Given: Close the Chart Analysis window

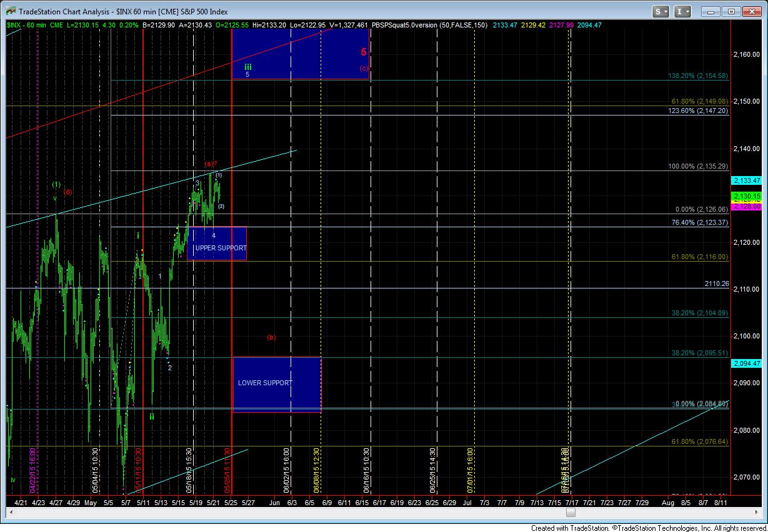Looking at the screenshot, I should [752, 11].
